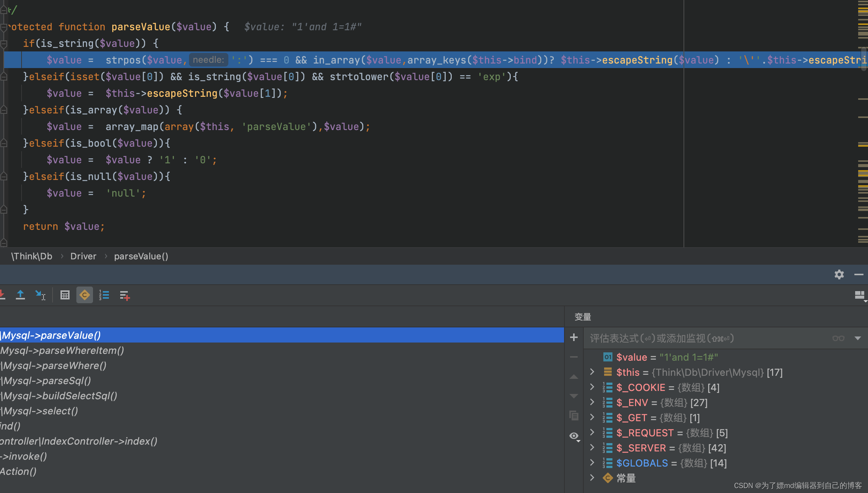868x493 pixels.
Task: Click the Step Out blue arrow icon
Action: pos(20,295)
